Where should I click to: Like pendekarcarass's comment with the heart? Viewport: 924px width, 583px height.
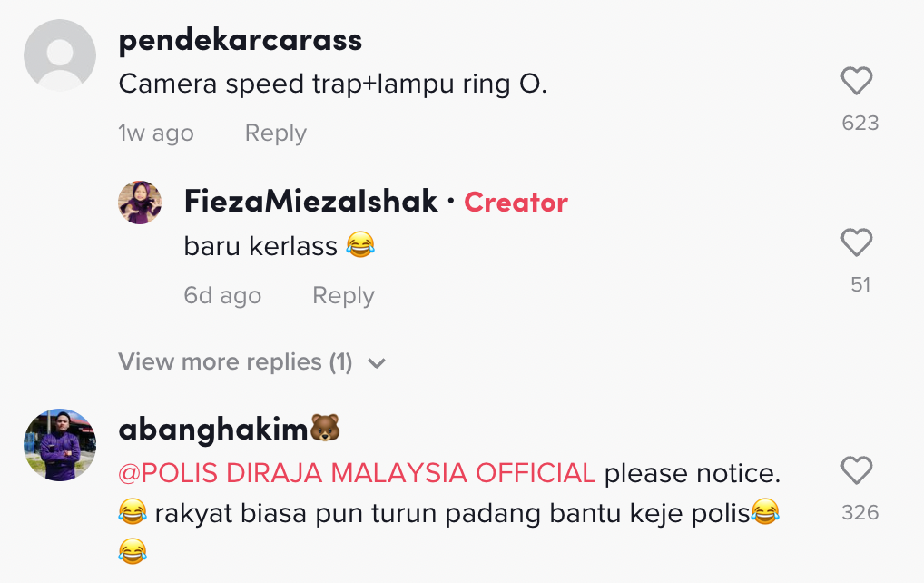(857, 82)
